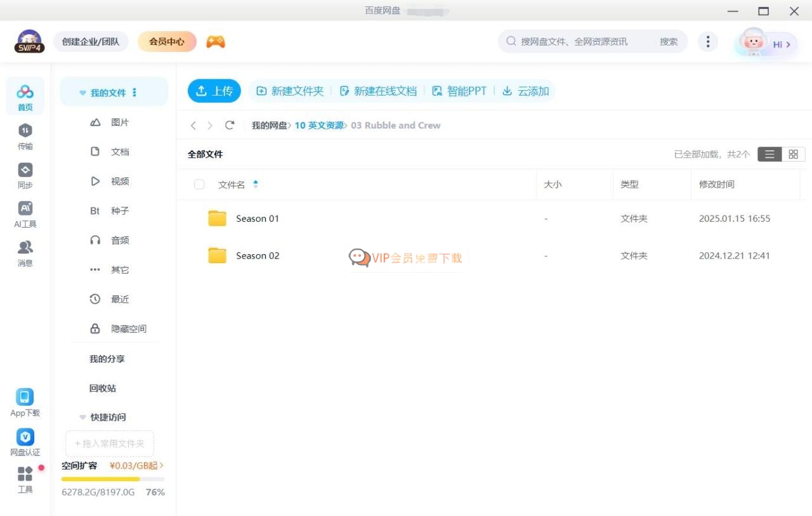The image size is (812, 516).
Task: Sort by 文件名 using sort arrow
Action: click(x=256, y=184)
